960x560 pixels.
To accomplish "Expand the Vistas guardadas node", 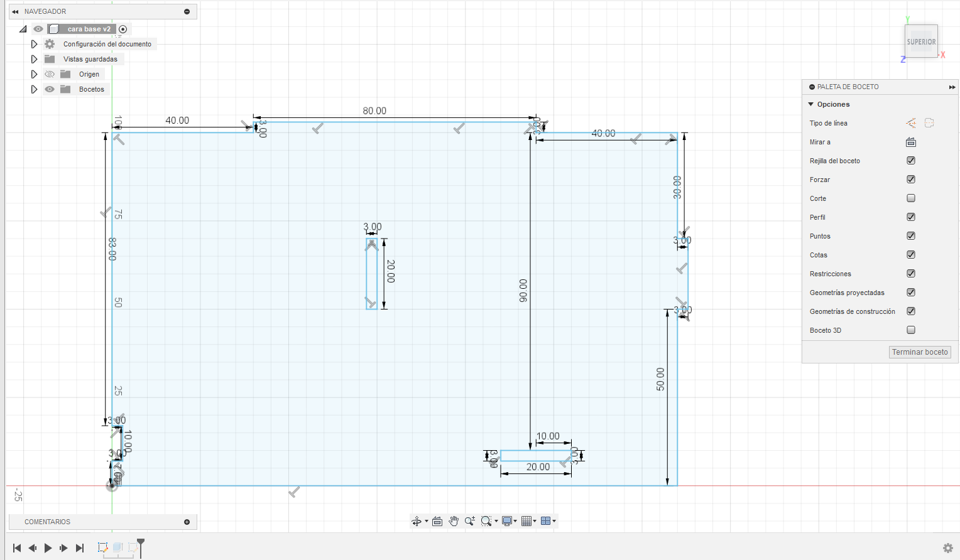I will [35, 59].
